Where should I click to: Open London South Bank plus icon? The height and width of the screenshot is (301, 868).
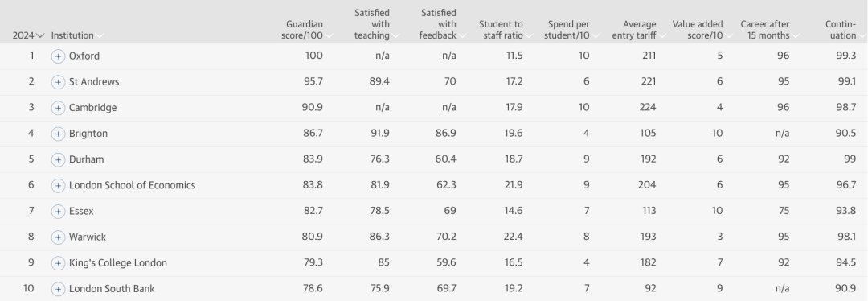58,290
